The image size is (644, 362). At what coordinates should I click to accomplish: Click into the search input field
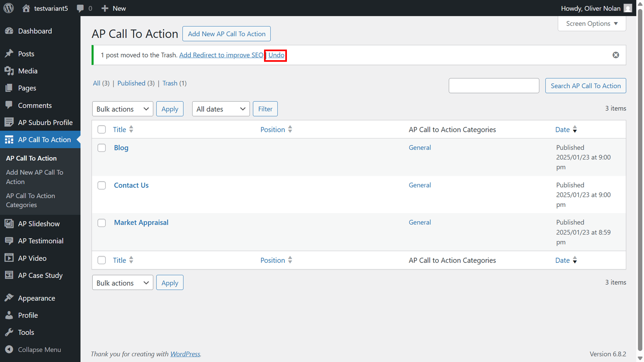click(x=494, y=86)
